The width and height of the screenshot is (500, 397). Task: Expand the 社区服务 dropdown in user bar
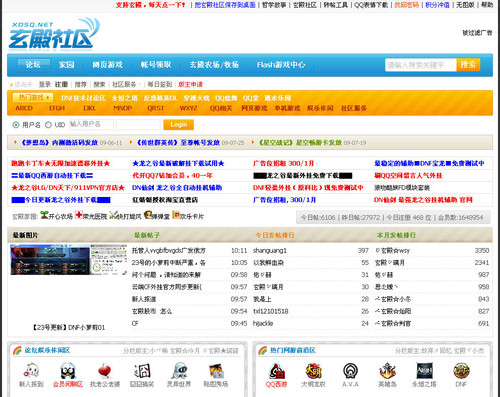pos(126,85)
